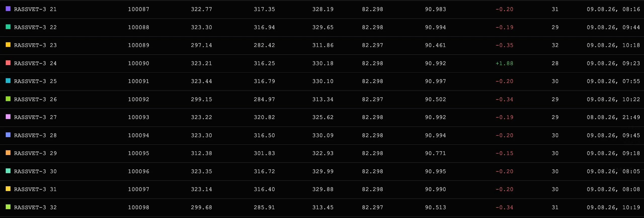
Task: Select catalog number 100096
Action: 139,171
